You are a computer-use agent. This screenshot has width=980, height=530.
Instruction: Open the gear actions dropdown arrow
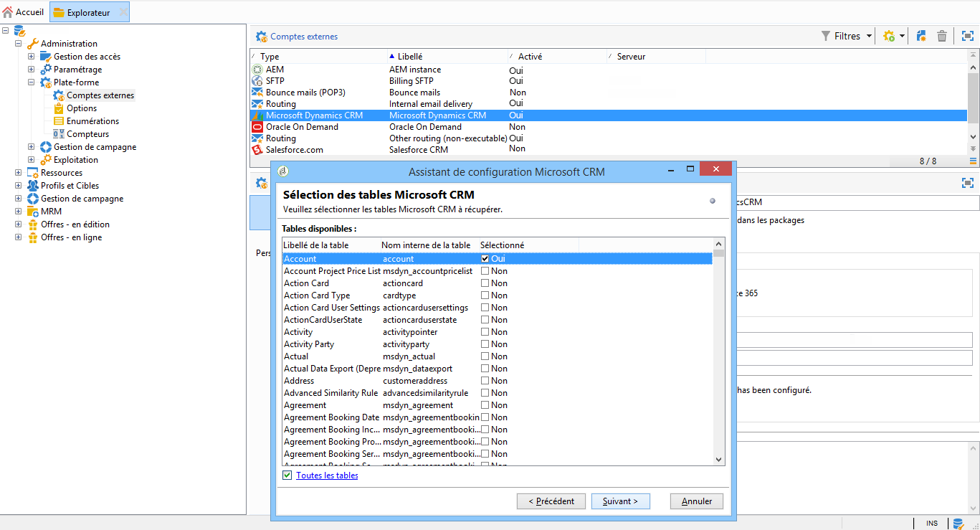(x=903, y=36)
